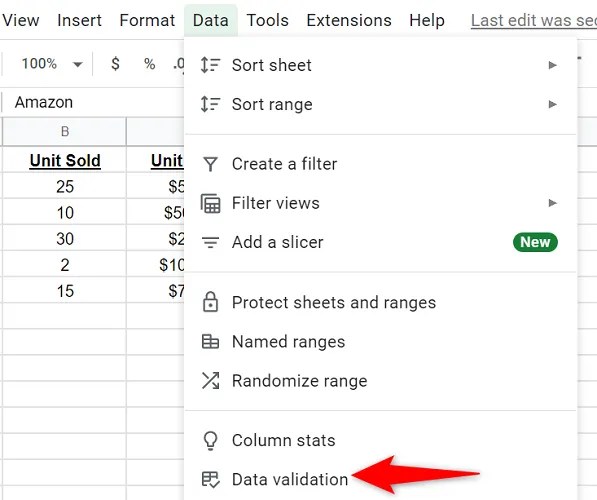Viewport: 597px width, 500px height.
Task: Click the Named ranges grid icon
Action: (x=210, y=342)
